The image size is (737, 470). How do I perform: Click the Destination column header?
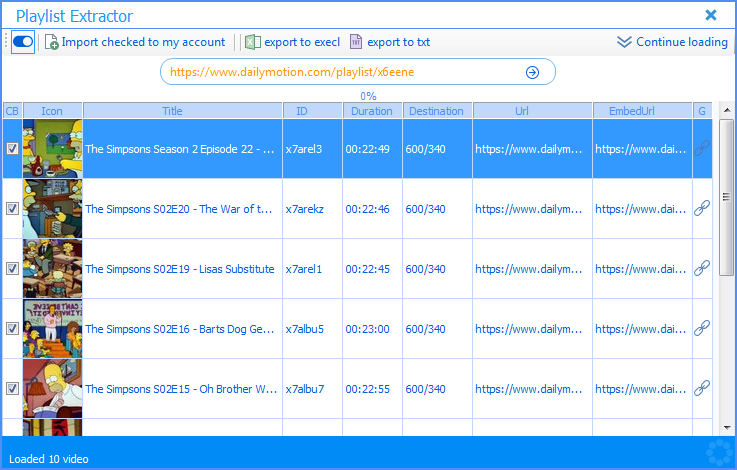click(437, 111)
